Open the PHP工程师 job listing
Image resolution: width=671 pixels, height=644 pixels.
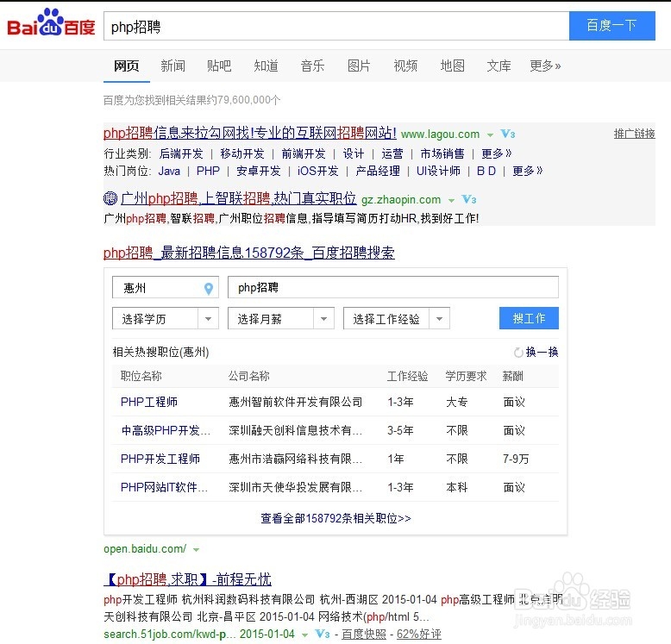click(149, 402)
